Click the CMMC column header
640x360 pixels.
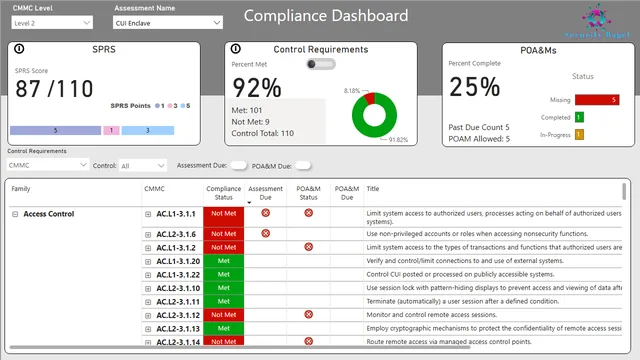pyautogui.click(x=154, y=189)
